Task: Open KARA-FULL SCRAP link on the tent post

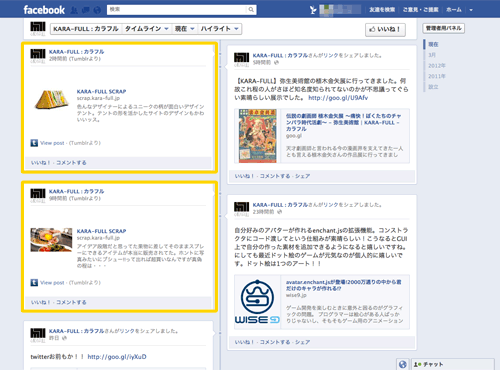Action: 101,91
